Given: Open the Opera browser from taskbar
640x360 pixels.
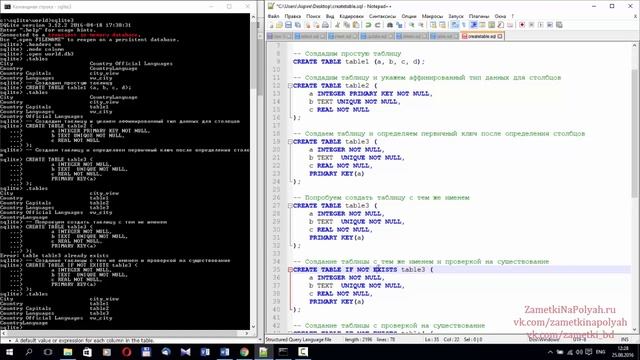Looking at the screenshot, I should coord(127,352).
